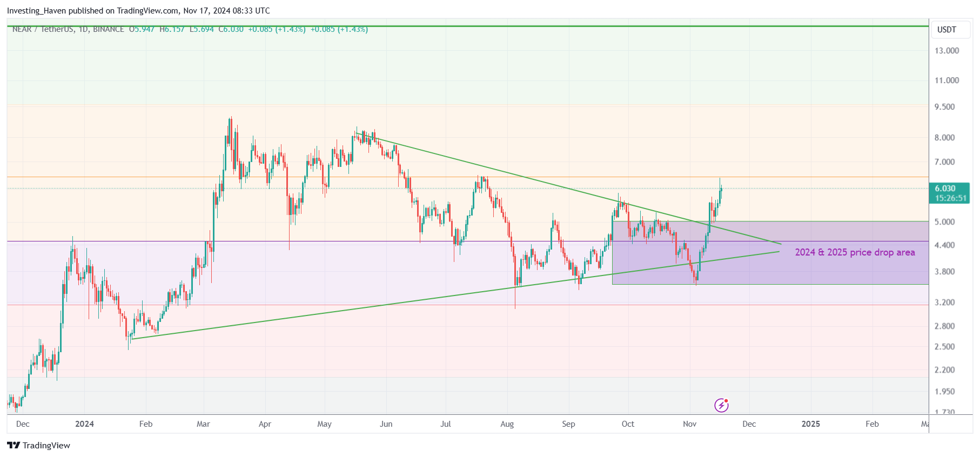Click the '2024 & 2025 price drop area' annotation
Viewport: 980px width, 457px height.
pos(855,252)
